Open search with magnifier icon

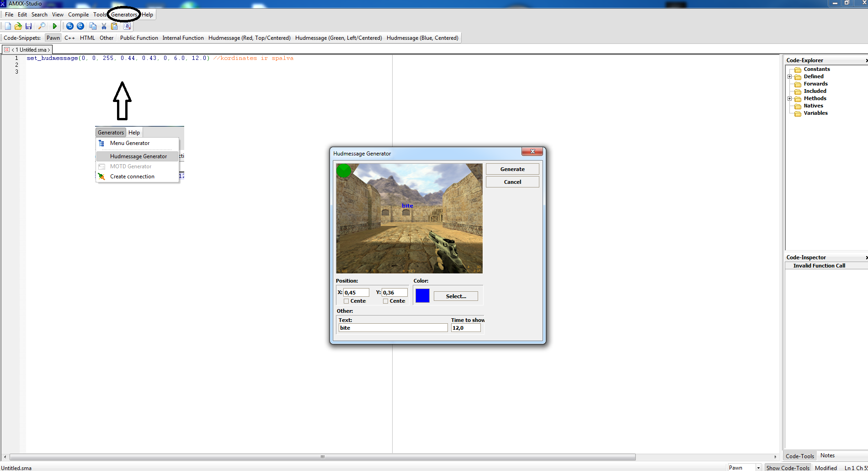[x=42, y=27]
